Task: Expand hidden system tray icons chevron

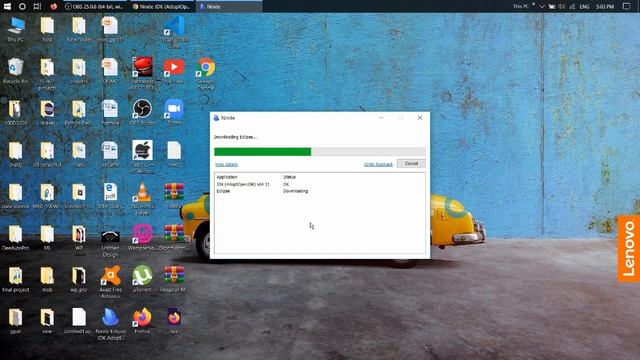Action: (x=542, y=7)
